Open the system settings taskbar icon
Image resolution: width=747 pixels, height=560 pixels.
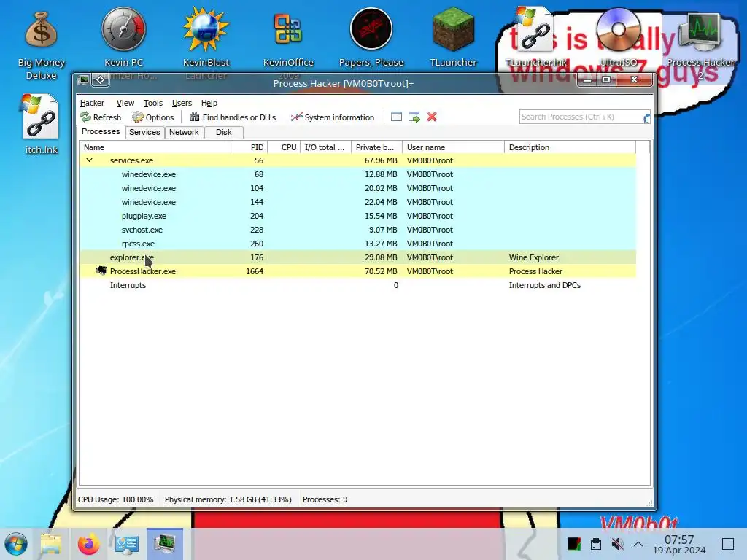(127, 544)
